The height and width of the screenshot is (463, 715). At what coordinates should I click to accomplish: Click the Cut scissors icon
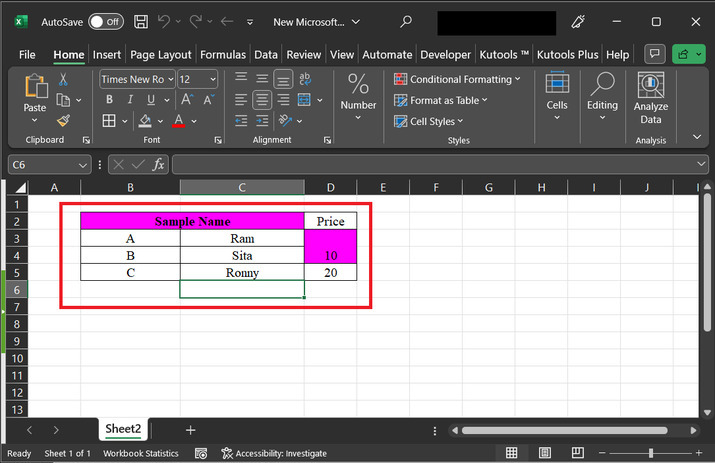[63, 79]
